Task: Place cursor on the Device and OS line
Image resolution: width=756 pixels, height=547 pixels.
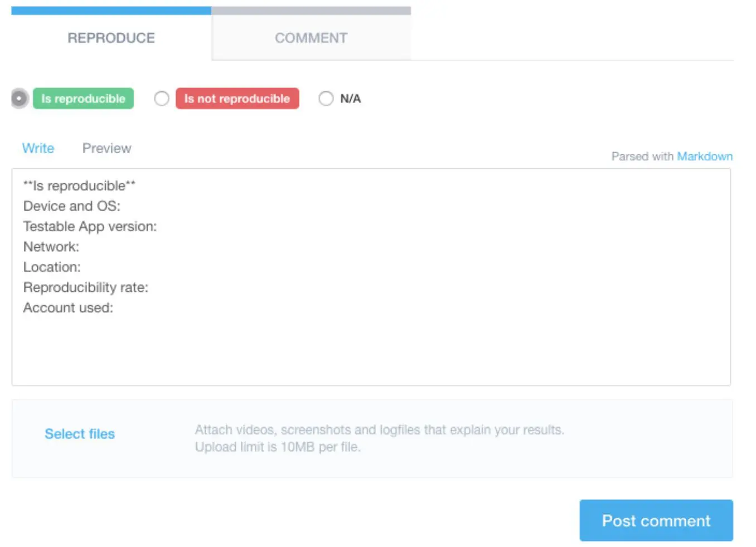Action: 72,206
